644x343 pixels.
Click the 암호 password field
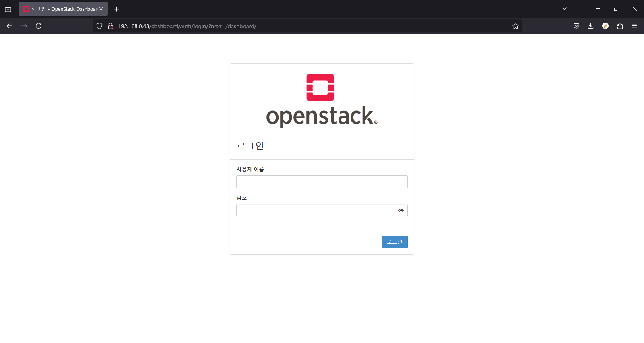(x=322, y=210)
